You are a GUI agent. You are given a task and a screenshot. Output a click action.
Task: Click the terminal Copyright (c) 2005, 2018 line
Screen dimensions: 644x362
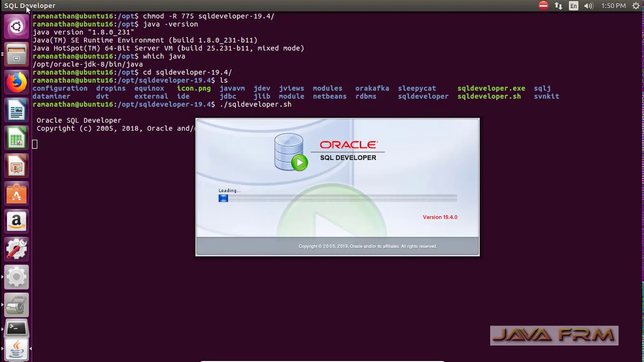tap(115, 129)
